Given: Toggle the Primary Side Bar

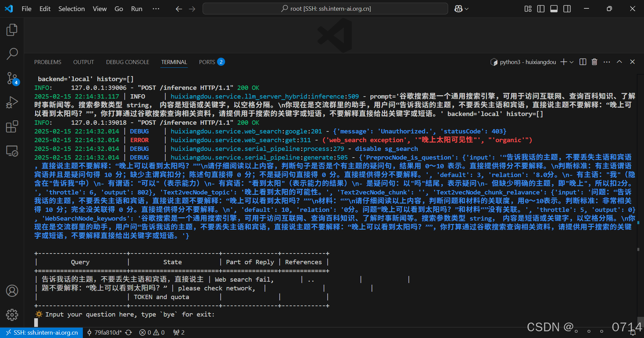Looking at the screenshot, I should coord(541,9).
